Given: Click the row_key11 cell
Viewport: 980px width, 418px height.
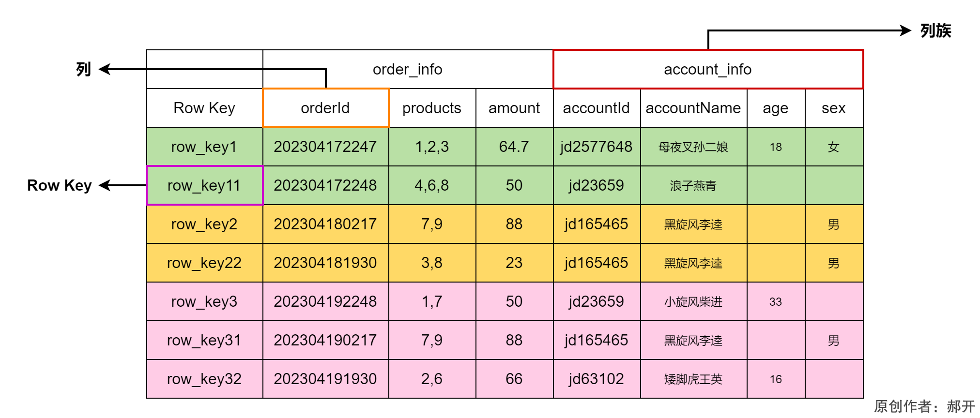Looking at the screenshot, I should tap(204, 185).
